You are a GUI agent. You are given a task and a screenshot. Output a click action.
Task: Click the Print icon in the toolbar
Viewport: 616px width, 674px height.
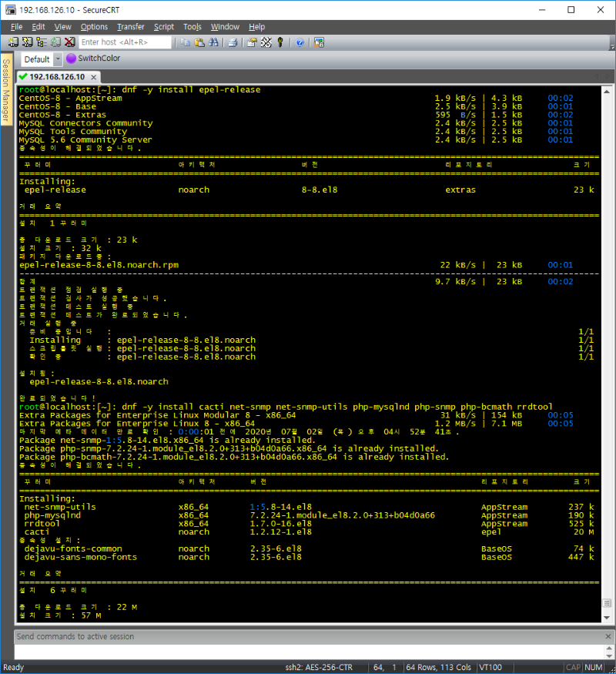click(x=233, y=42)
